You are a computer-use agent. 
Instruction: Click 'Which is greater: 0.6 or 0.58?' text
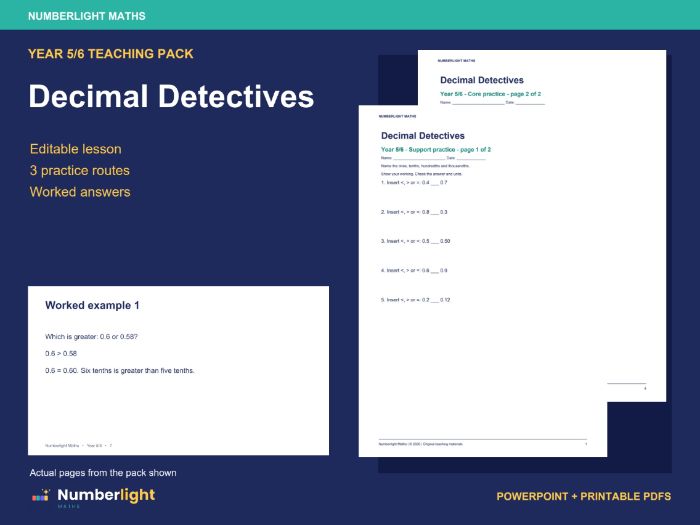click(x=91, y=337)
